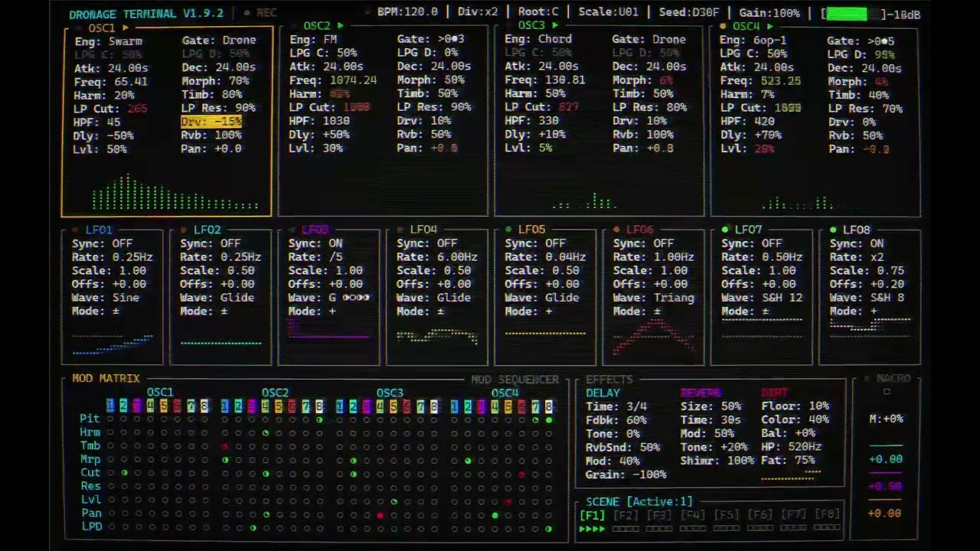Screen dimensions: 980x551
Task: Toggle Mrp row cell under OSC3 source 2
Action: (x=353, y=460)
